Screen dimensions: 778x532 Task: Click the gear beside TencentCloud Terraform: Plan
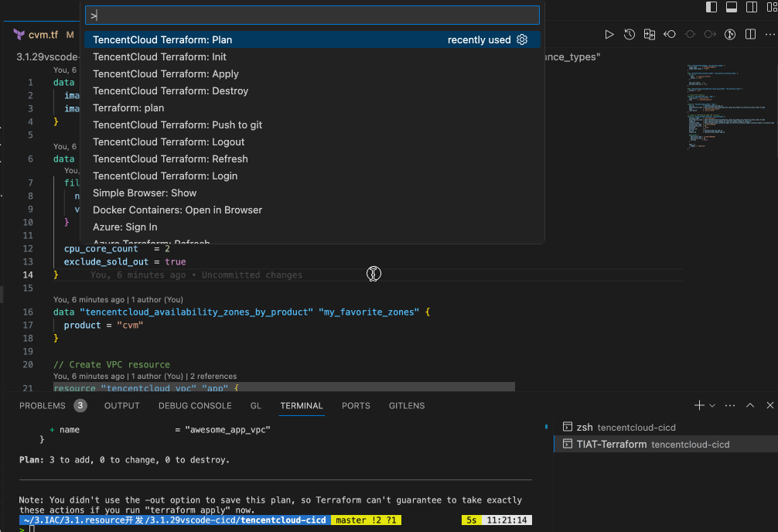click(x=522, y=39)
